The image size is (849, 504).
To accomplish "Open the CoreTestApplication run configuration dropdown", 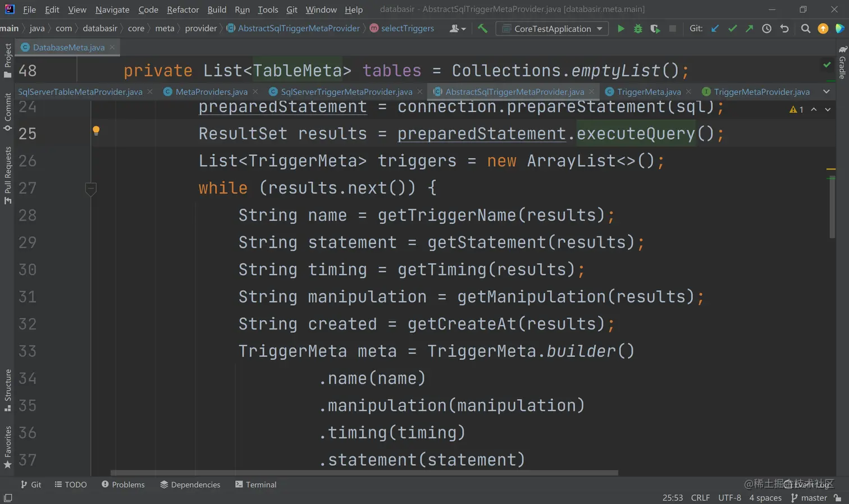I will (553, 29).
